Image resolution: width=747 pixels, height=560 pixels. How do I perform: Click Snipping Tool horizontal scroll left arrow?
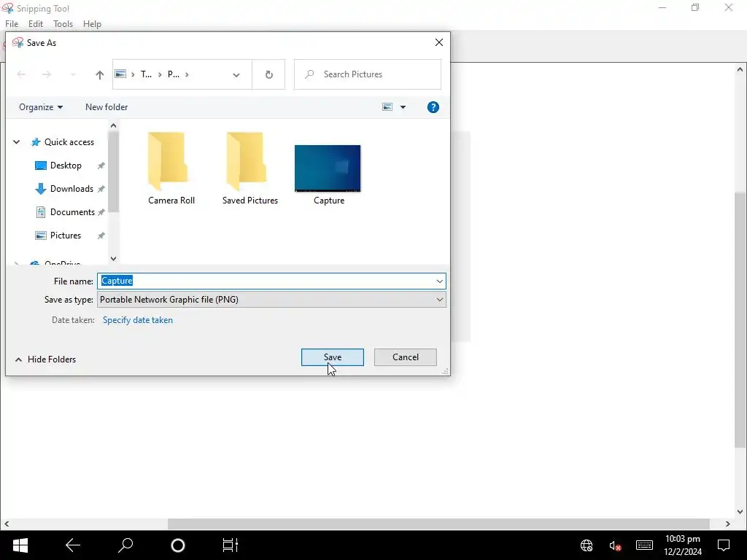pyautogui.click(x=6, y=524)
